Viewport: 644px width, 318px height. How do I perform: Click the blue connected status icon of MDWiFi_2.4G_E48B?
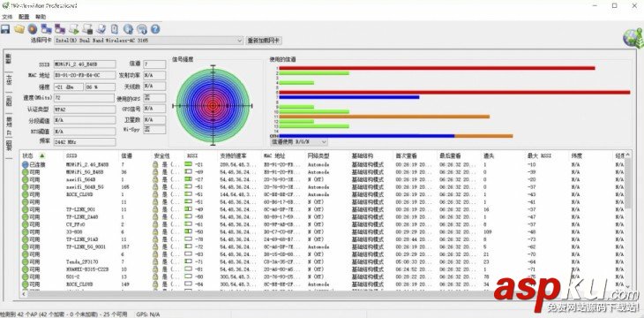[x=25, y=164]
